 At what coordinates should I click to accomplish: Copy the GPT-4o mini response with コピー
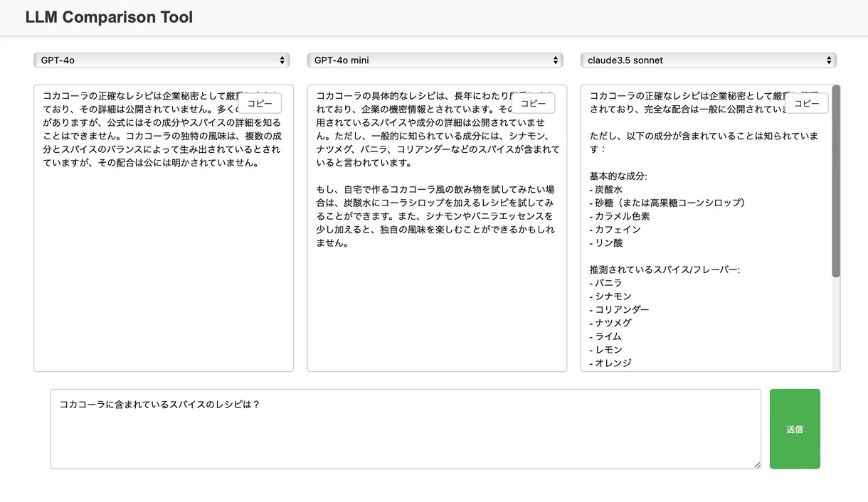coord(533,103)
